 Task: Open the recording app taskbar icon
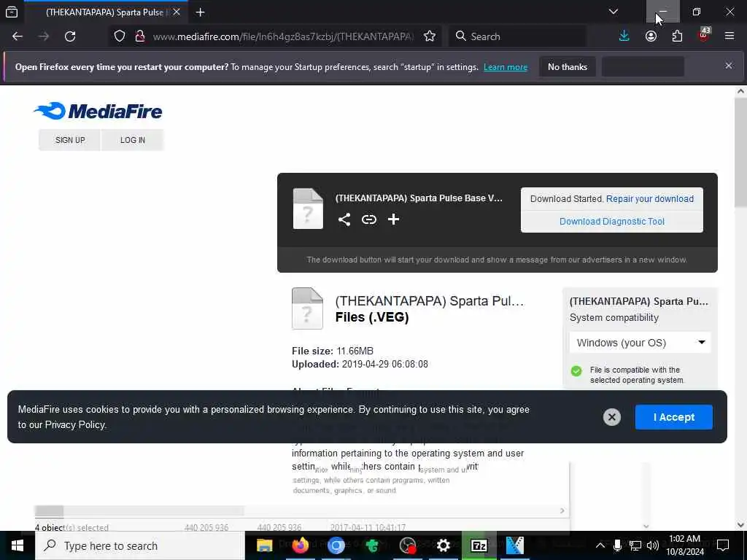click(x=407, y=545)
